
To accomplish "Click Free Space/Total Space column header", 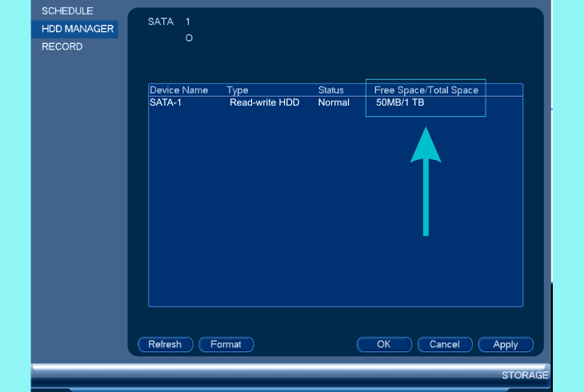I will (426, 90).
